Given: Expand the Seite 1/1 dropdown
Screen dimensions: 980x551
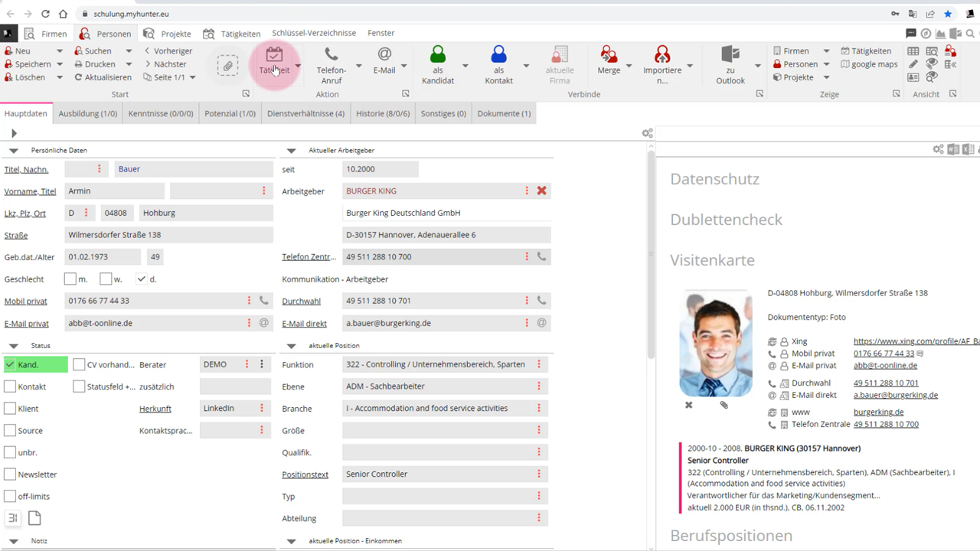Looking at the screenshot, I should point(193,77).
